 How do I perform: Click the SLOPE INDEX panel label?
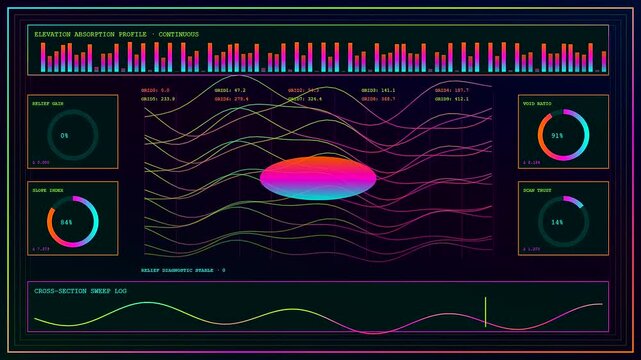[x=48, y=190]
